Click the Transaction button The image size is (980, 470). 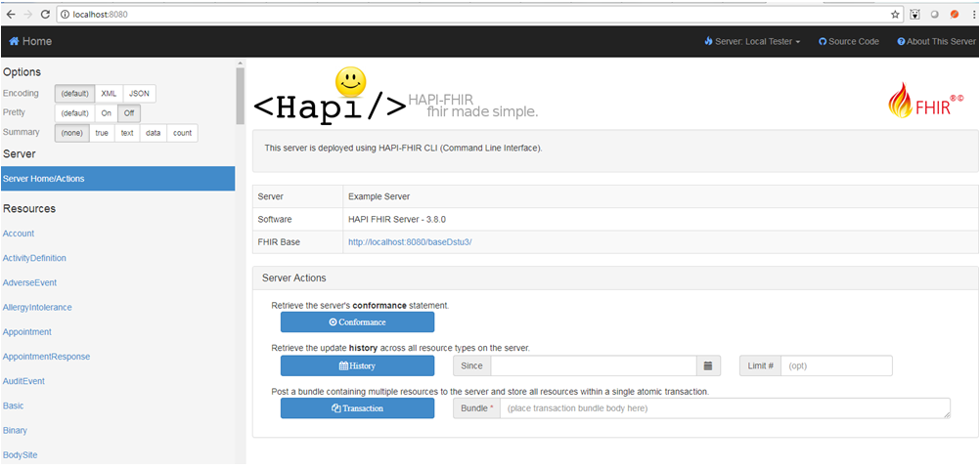coord(357,408)
